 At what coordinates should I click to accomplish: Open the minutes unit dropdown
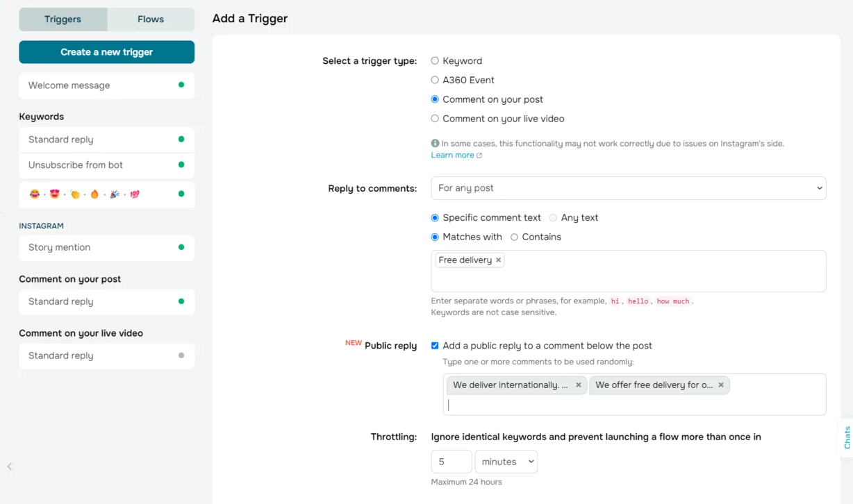pos(506,462)
